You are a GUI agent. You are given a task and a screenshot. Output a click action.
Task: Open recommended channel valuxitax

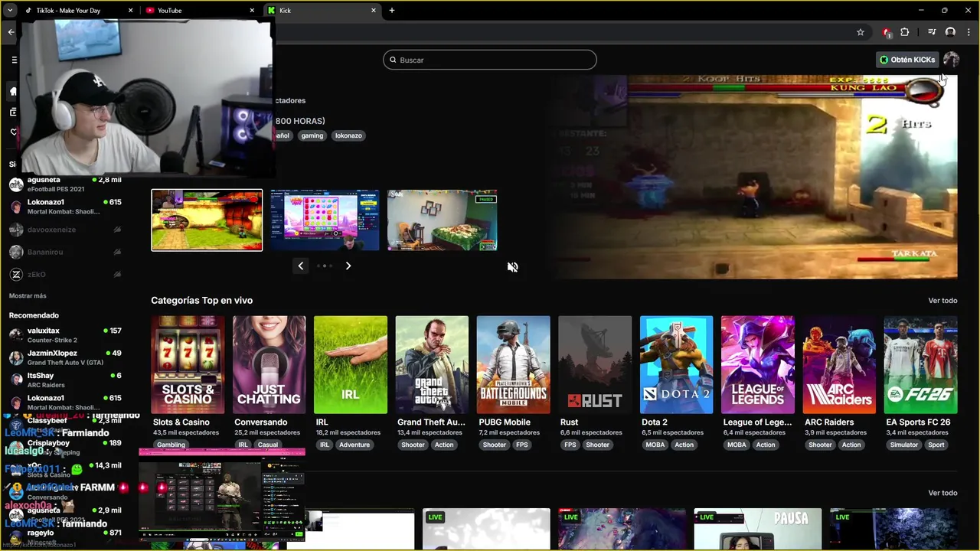(x=65, y=335)
